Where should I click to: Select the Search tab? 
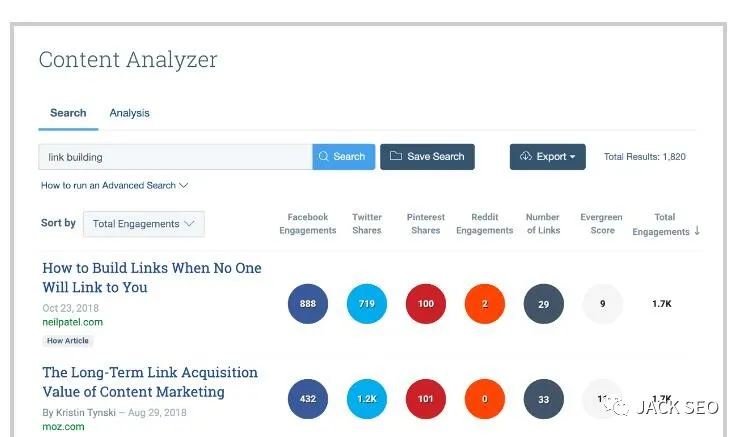tap(68, 113)
